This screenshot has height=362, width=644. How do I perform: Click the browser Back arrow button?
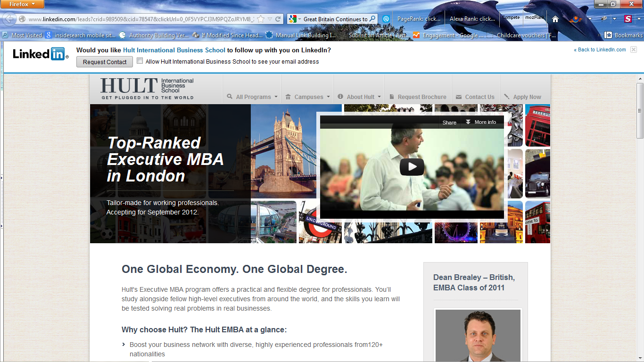point(9,19)
